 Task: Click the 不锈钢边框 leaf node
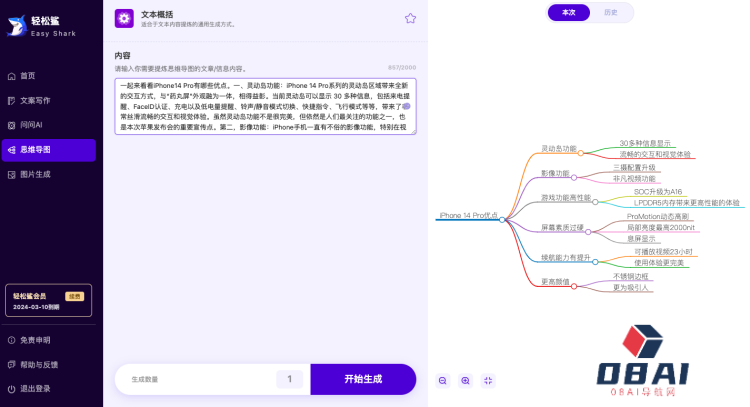pos(630,276)
